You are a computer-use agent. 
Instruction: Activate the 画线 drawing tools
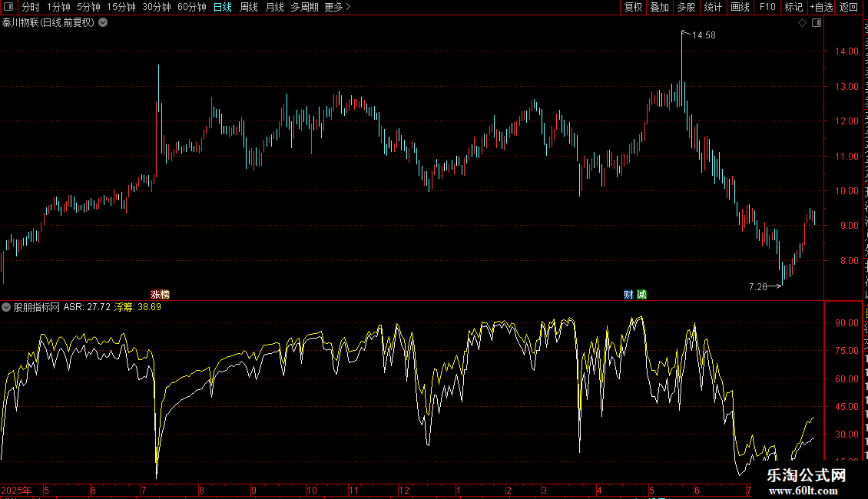740,7
